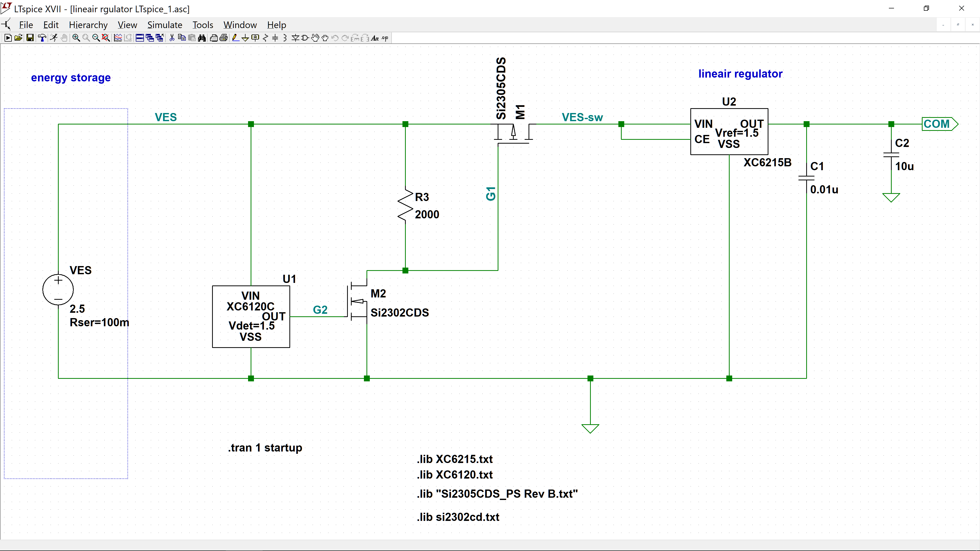
Task: Select the Draw Wire pencil tool
Action: (236, 38)
